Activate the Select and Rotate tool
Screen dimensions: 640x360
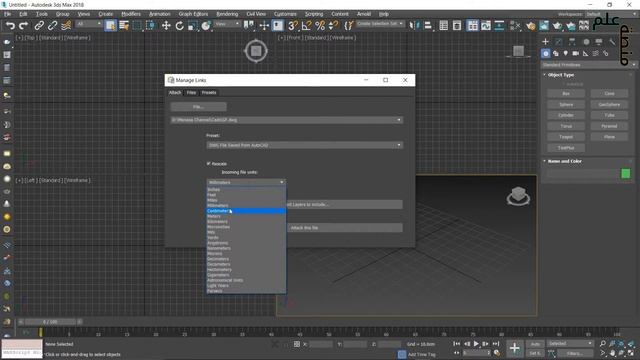180,26
